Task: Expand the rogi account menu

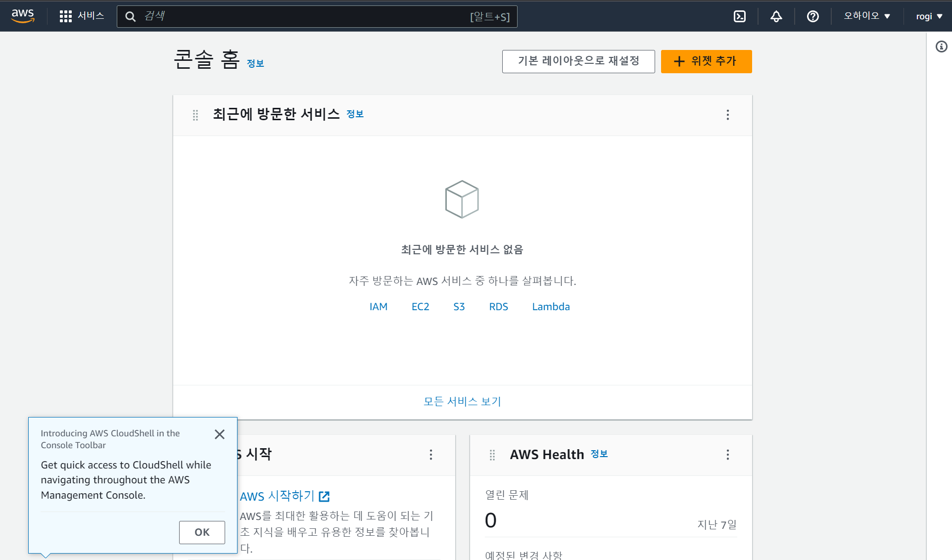Action: pyautogui.click(x=929, y=16)
